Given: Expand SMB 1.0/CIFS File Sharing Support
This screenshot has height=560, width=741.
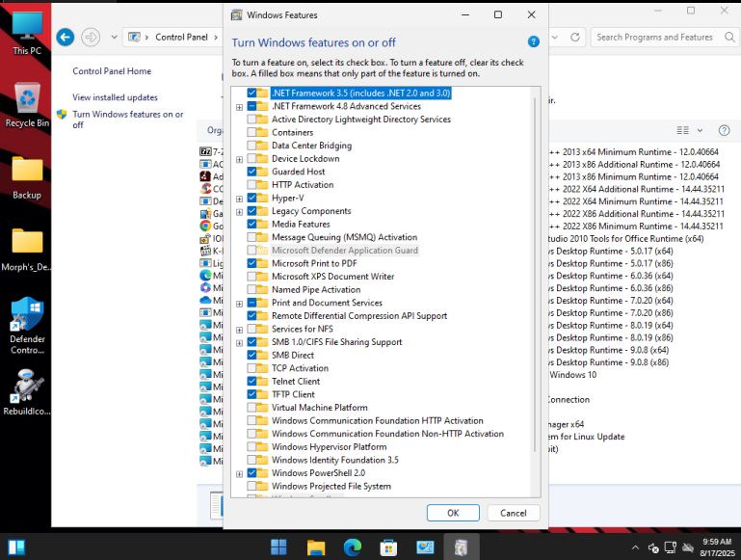Looking at the screenshot, I should (239, 343).
